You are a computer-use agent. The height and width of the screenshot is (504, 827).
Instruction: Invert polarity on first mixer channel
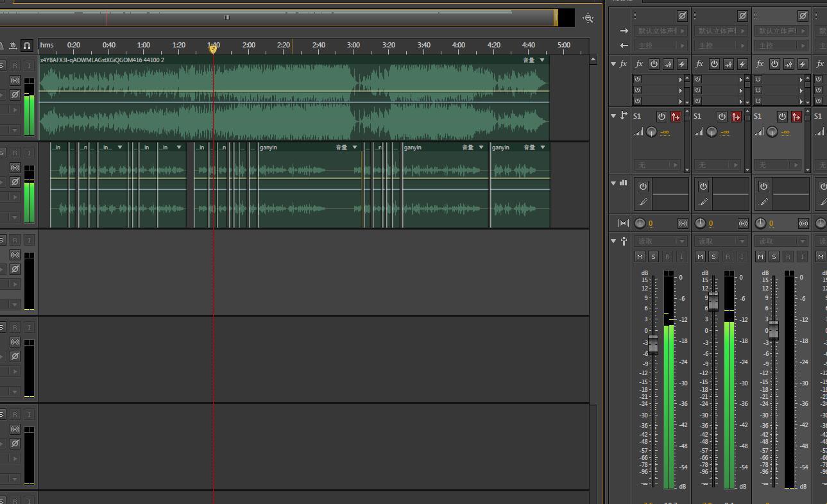click(x=682, y=15)
